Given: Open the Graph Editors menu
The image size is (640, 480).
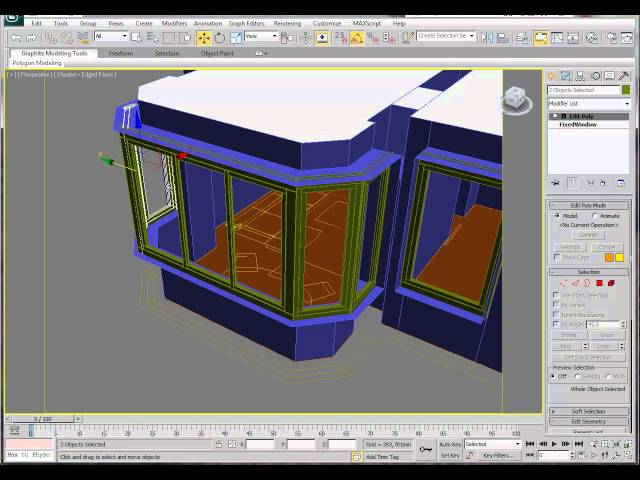Looking at the screenshot, I should coord(247,24).
